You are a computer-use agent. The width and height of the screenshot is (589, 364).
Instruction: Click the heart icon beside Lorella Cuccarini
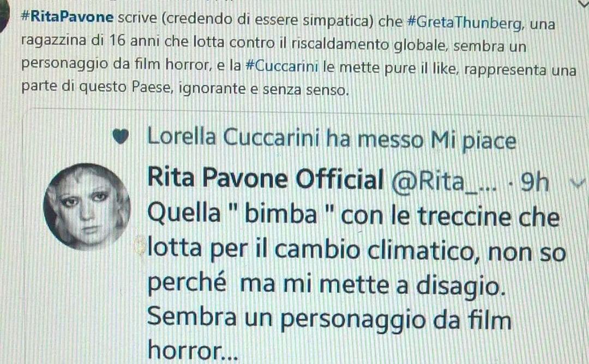tap(121, 137)
